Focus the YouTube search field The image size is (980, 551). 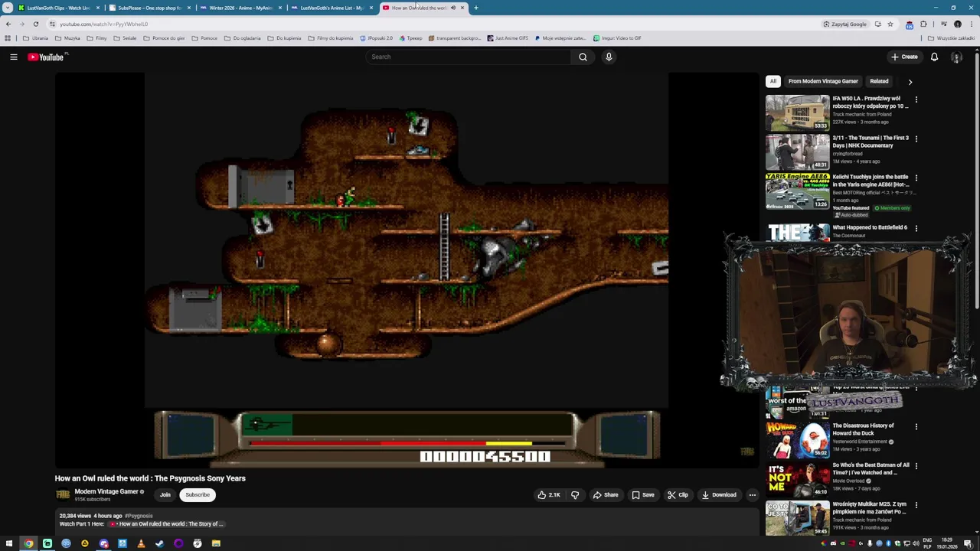[468, 57]
